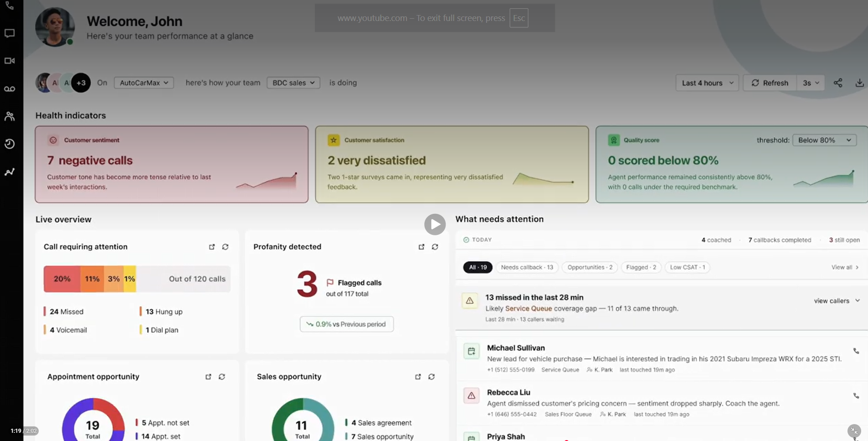
Task: Click the yellow 1% segment of call bar
Action: coord(130,279)
